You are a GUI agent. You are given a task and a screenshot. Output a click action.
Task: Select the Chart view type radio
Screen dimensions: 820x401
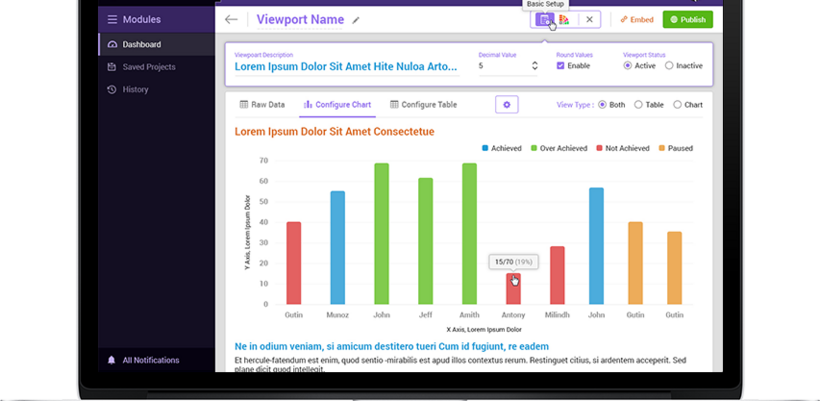677,105
